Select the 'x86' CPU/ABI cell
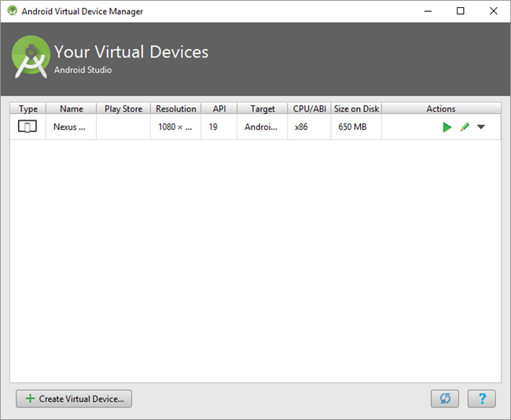 [x=310, y=127]
